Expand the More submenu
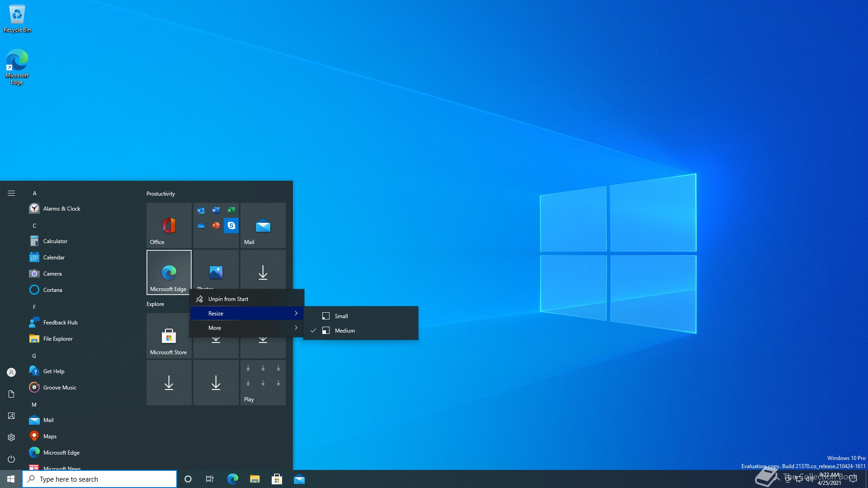 (247, 328)
